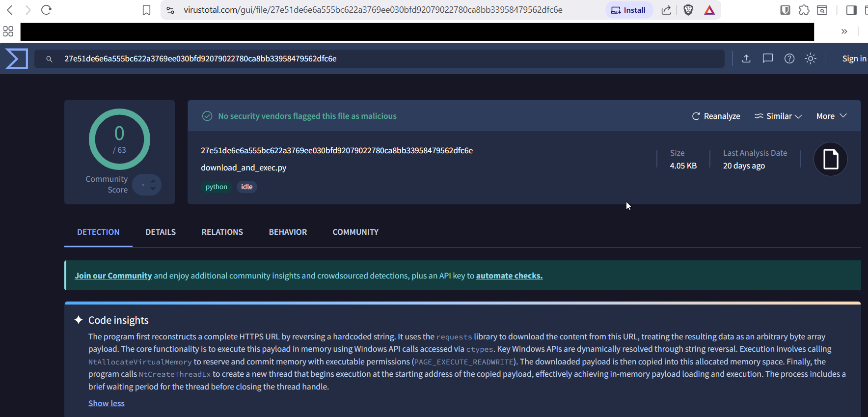868x417 pixels.
Task: Toggle light theme sun icon
Action: [811, 58]
